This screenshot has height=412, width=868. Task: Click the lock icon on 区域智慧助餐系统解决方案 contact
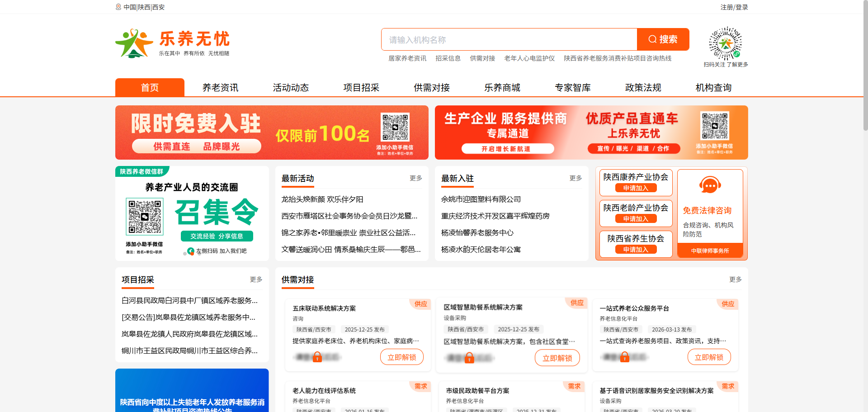[469, 358]
